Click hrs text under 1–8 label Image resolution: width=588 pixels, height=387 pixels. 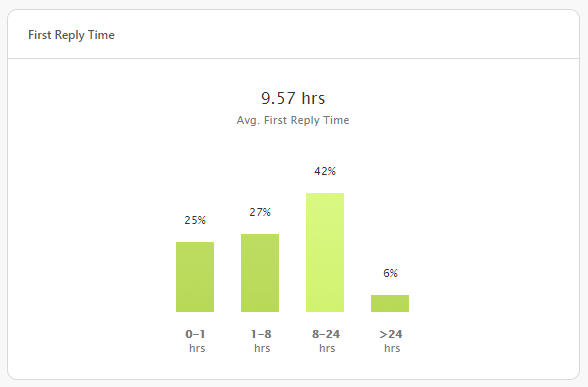(262, 348)
